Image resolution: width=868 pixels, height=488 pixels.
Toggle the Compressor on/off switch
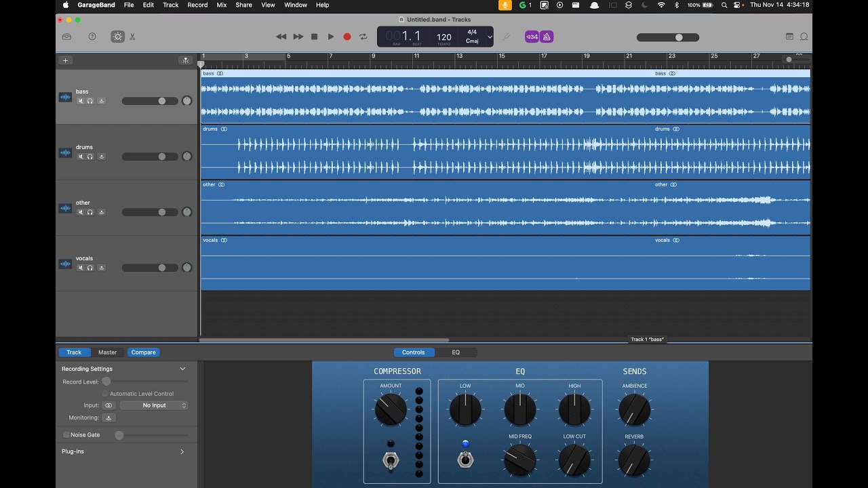click(391, 461)
